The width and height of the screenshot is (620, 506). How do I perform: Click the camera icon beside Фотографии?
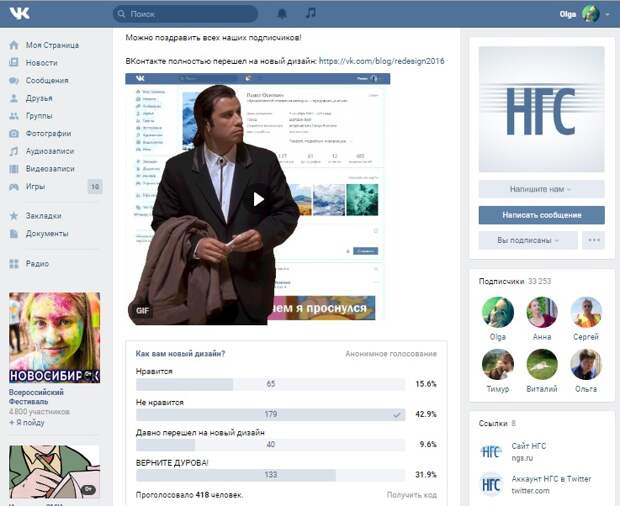14,134
